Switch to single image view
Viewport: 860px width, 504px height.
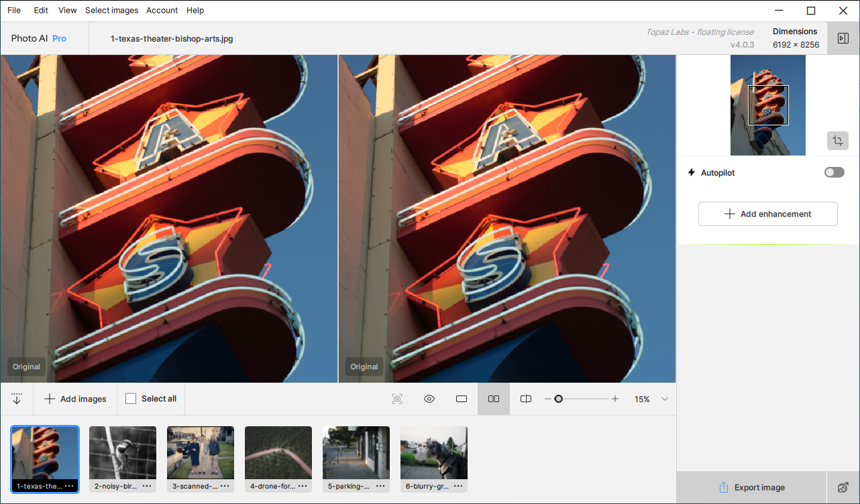click(462, 399)
